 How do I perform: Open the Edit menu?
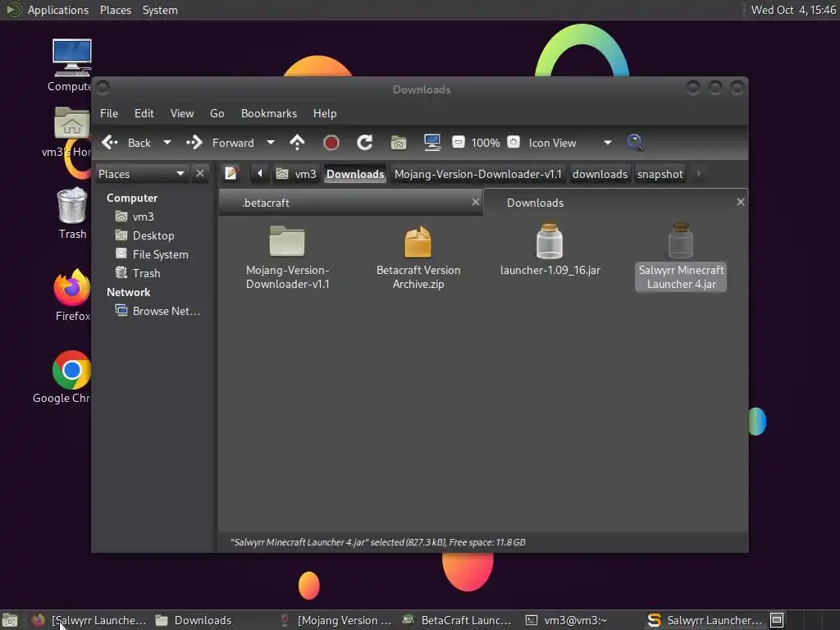(144, 113)
